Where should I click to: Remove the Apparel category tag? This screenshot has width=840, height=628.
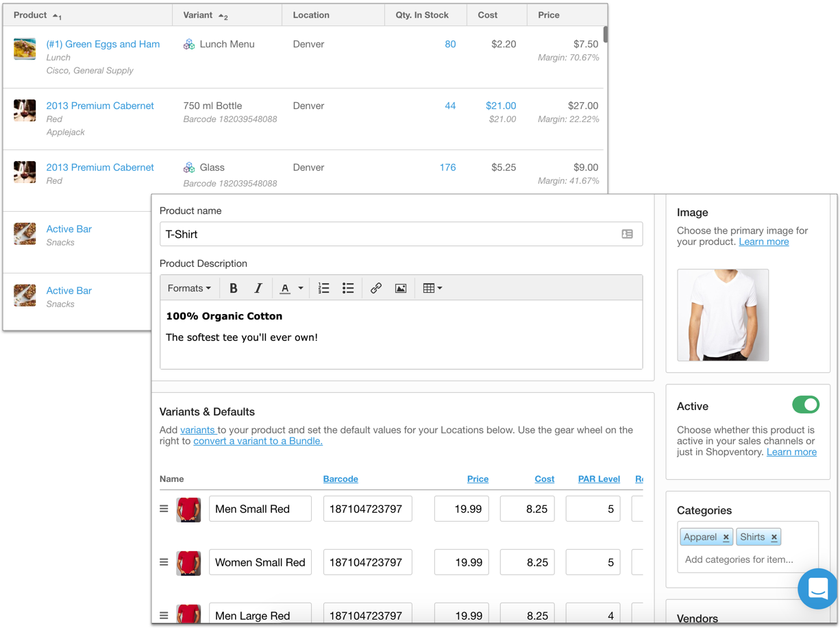coord(726,538)
